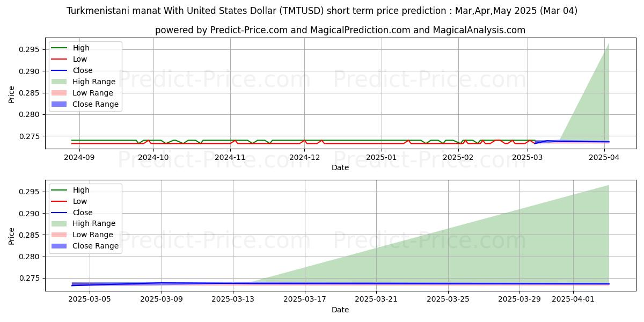
Task: Click the 'powered by Predict-Price.com' subtitle
Action: pos(340,30)
